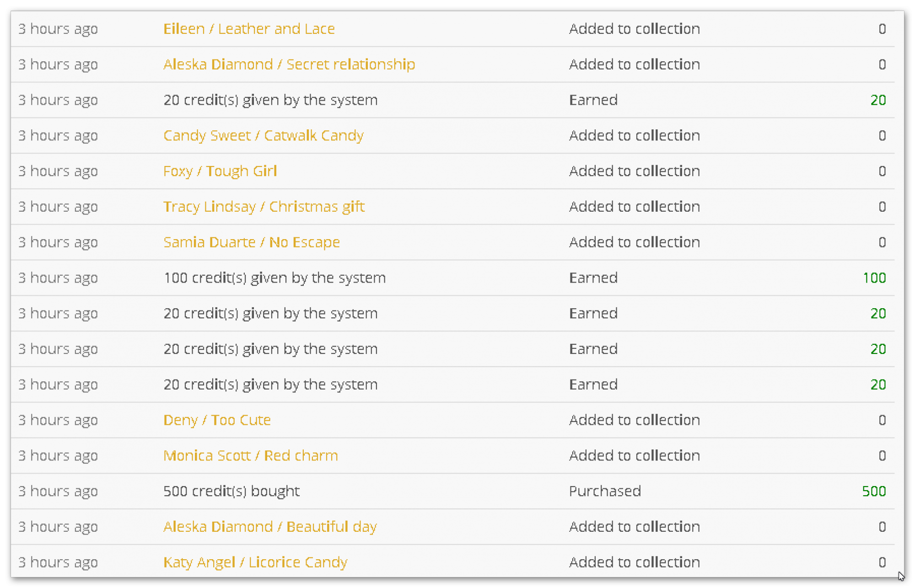915x588 pixels.
Task: Open Aleska Diamond / Secret relationship link
Action: coord(289,64)
